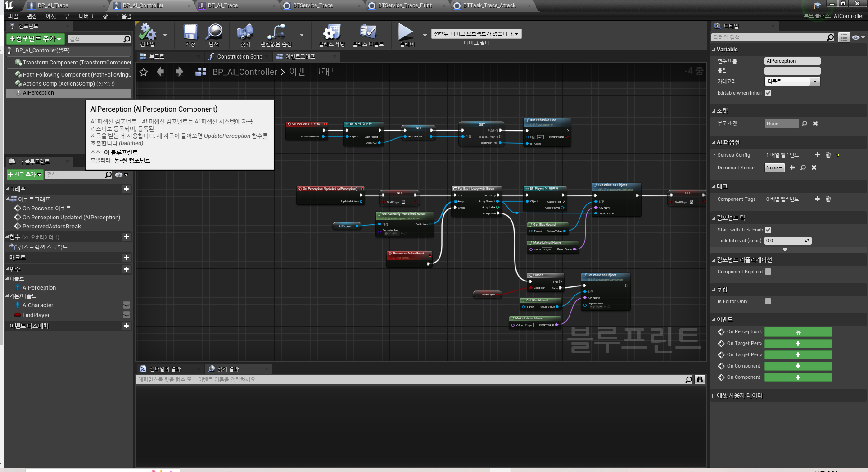Collapse the AI 퍼셉션 details section
The height and width of the screenshot is (472, 868).
pyautogui.click(x=714, y=142)
